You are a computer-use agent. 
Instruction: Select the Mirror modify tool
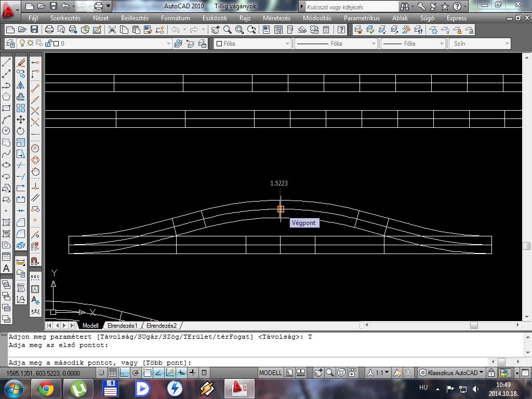(21, 85)
